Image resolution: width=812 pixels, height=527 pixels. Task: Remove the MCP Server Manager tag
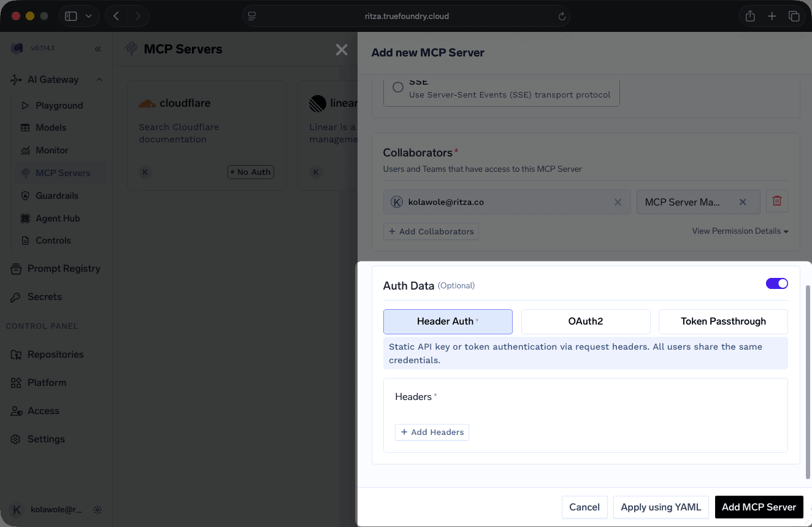coord(742,201)
